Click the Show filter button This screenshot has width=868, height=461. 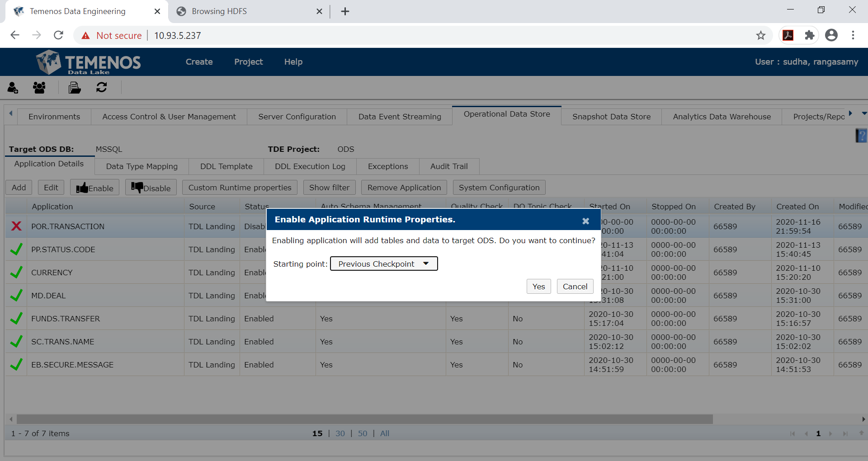pos(329,187)
